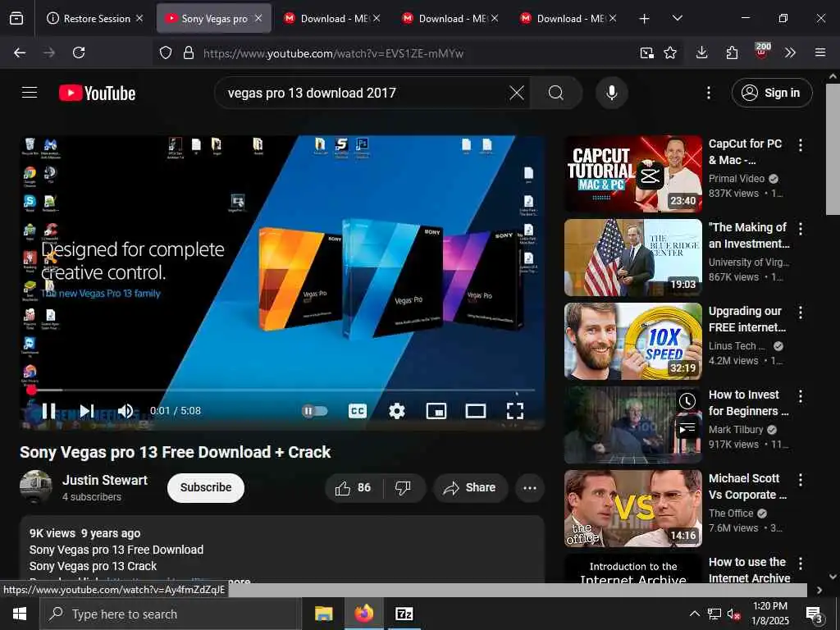Screen dimensions: 840x630
Task: Dislike the video with thumbs down
Action: [403, 488]
